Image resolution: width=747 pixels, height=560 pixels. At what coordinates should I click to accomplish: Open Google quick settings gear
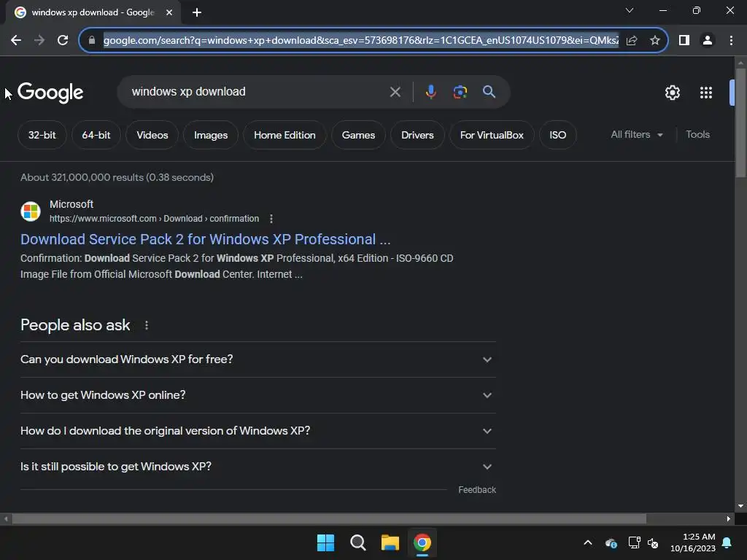tap(672, 93)
